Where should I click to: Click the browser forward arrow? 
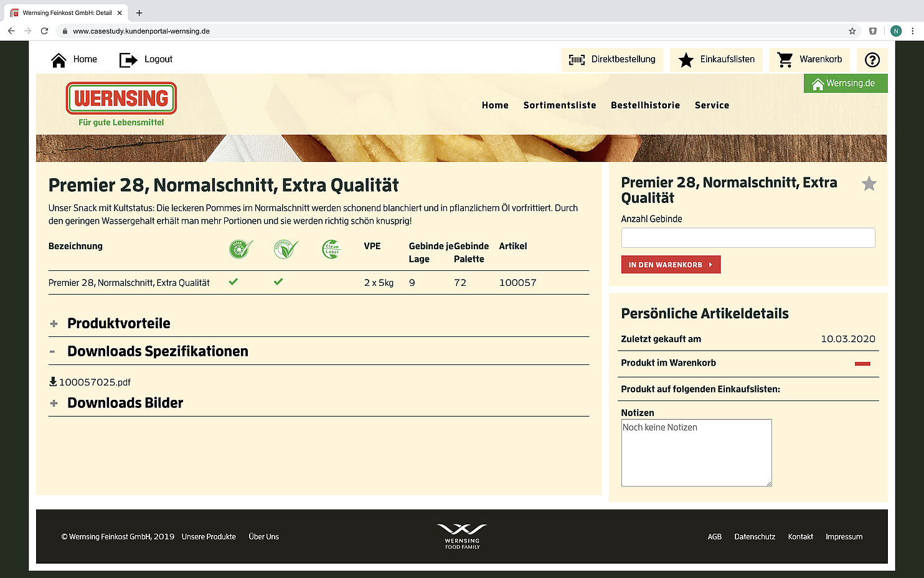coord(27,31)
